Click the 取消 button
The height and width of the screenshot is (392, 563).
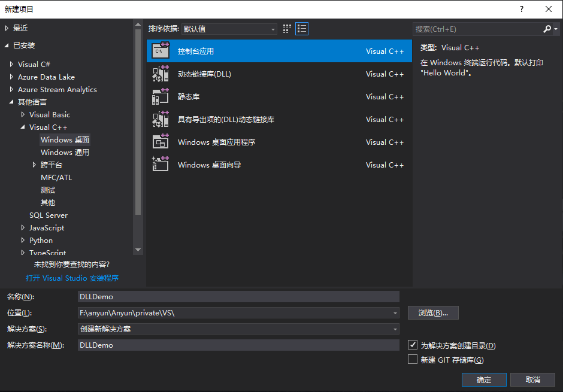pos(532,379)
